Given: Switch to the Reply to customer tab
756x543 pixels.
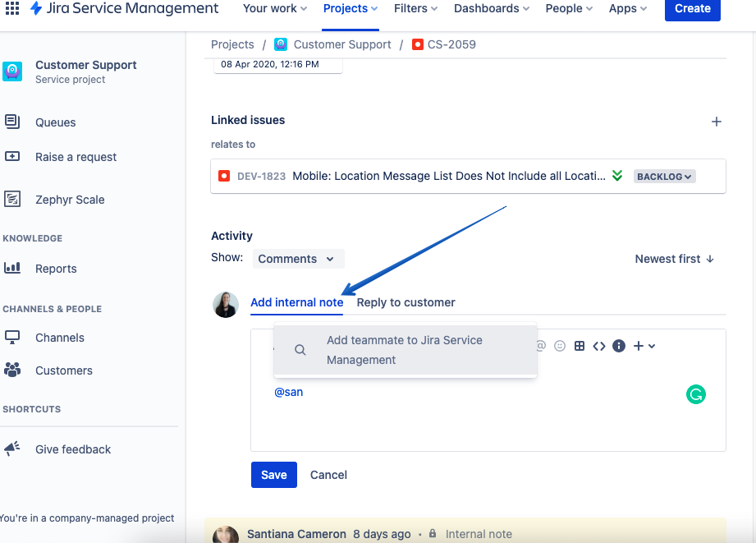Looking at the screenshot, I should [x=405, y=301].
